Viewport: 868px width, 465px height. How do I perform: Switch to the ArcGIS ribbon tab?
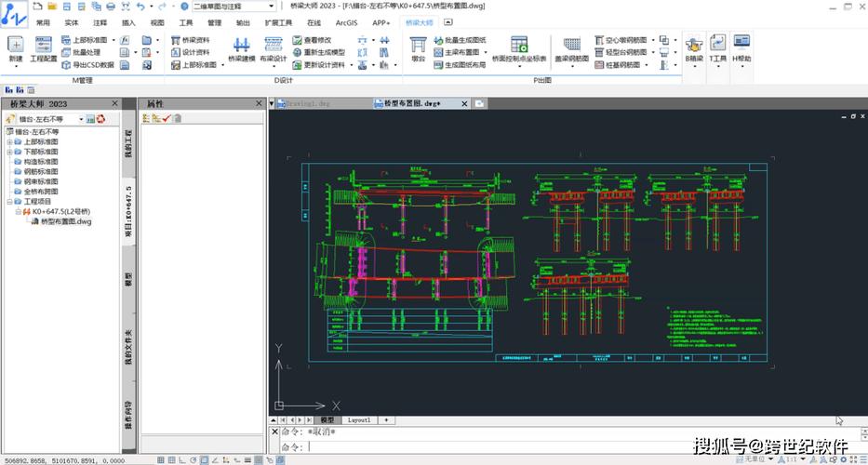(347, 22)
